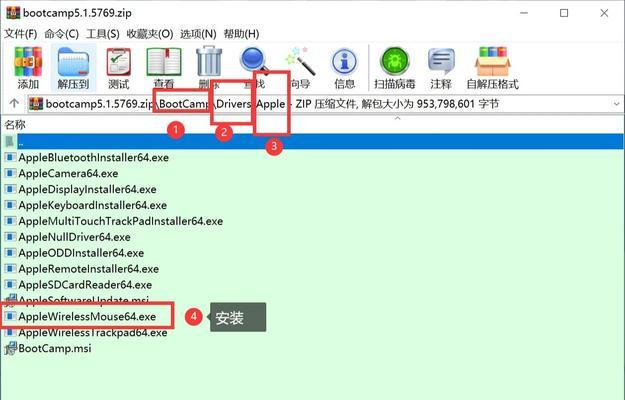Click the Add (添加) toolbar icon
This screenshot has height=400, width=625.
[x=28, y=62]
